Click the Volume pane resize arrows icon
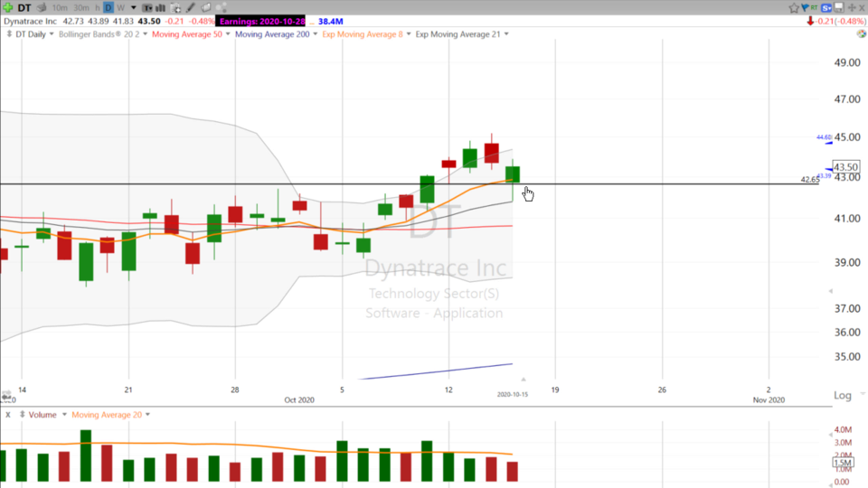This screenshot has height=488, width=868. click(x=22, y=415)
